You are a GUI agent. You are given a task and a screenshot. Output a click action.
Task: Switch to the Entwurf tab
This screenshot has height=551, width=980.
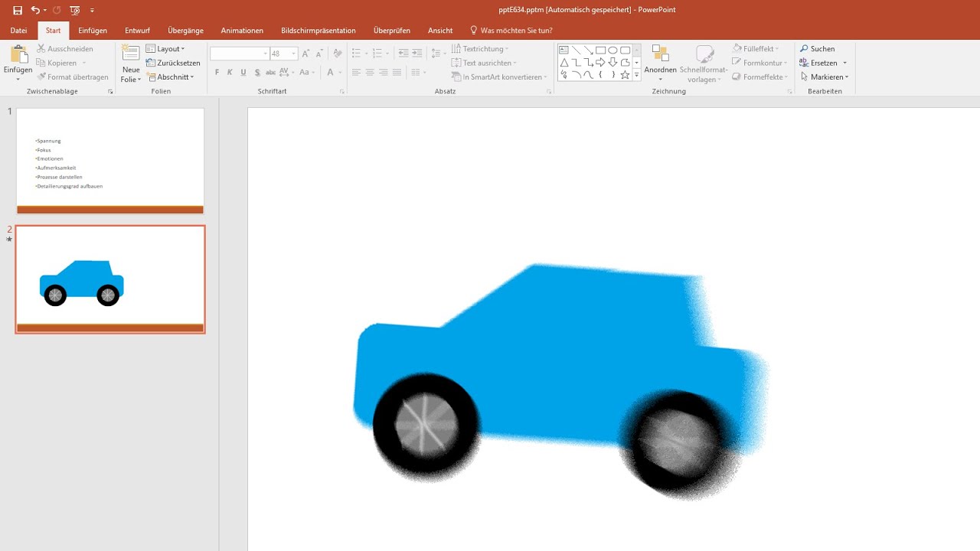[137, 31]
